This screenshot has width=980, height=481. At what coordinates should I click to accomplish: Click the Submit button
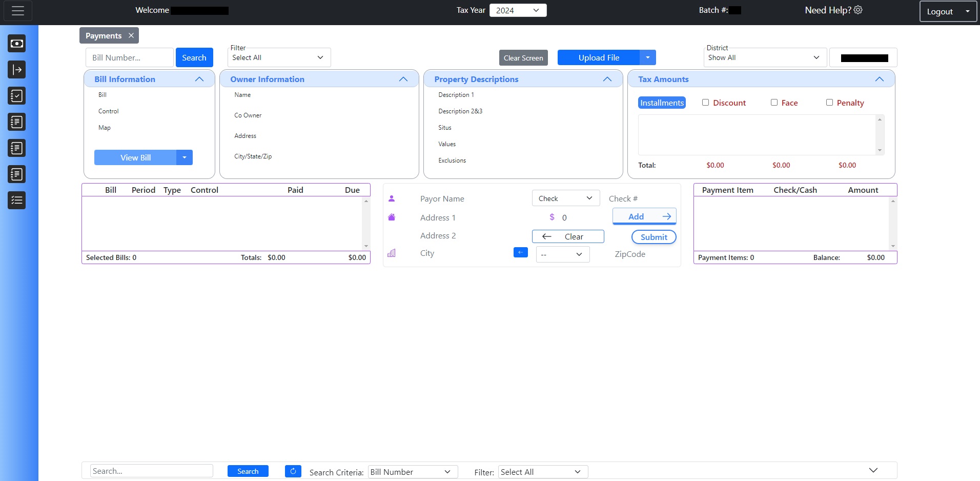pos(654,237)
